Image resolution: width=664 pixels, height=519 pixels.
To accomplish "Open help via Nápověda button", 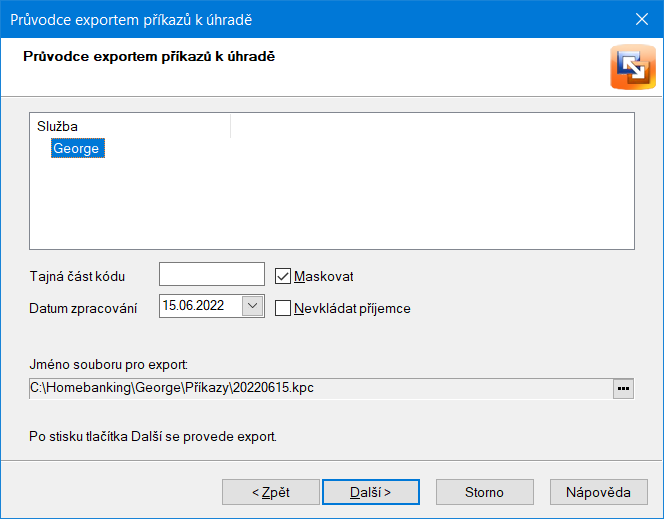I will pos(598,492).
